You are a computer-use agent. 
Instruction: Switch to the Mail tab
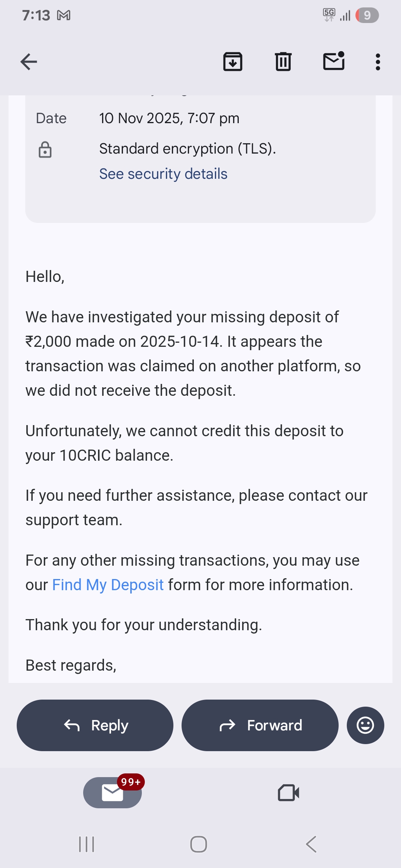tap(112, 793)
